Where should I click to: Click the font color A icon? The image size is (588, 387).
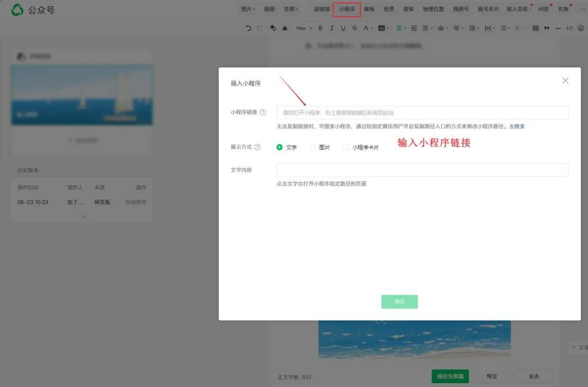click(366, 28)
